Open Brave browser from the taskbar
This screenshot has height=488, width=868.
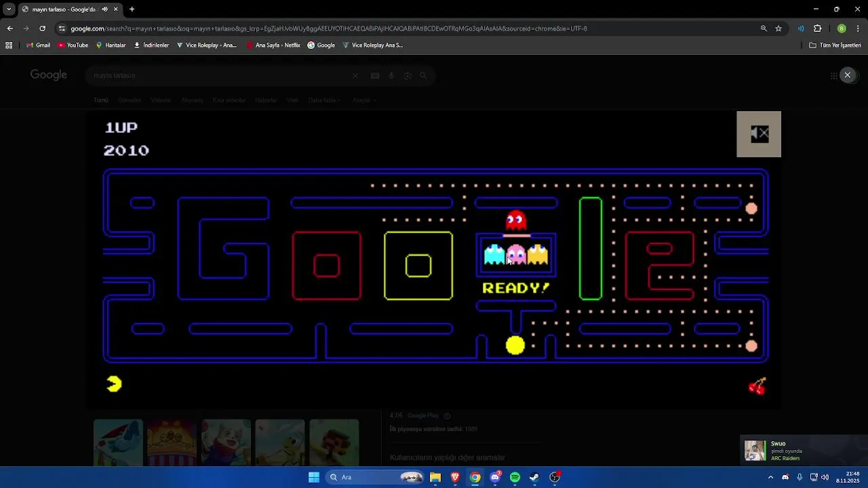pos(455,477)
